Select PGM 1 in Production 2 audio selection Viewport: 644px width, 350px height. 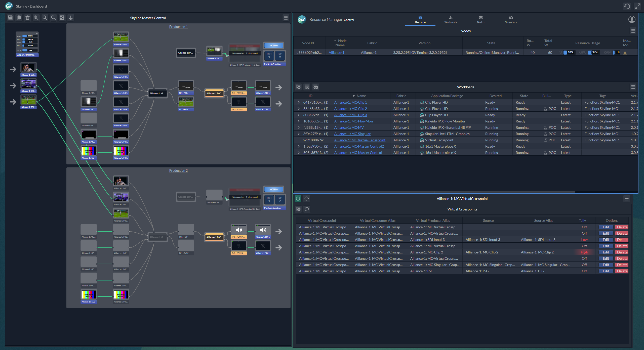(x=269, y=199)
